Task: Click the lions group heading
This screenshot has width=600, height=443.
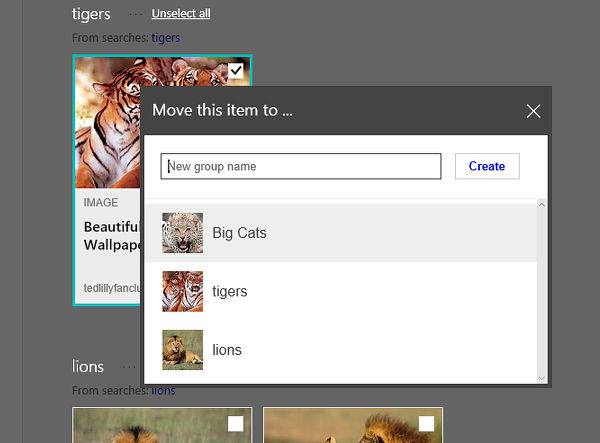Action: point(88,366)
